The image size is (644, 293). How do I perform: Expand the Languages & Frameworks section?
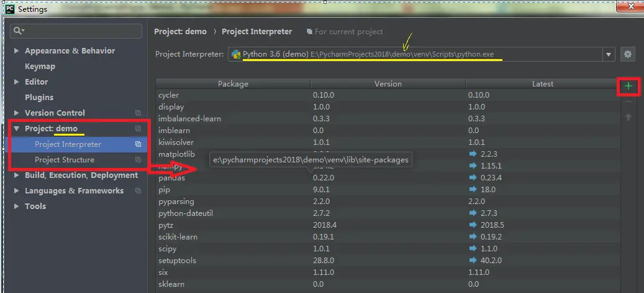pyautogui.click(x=16, y=190)
